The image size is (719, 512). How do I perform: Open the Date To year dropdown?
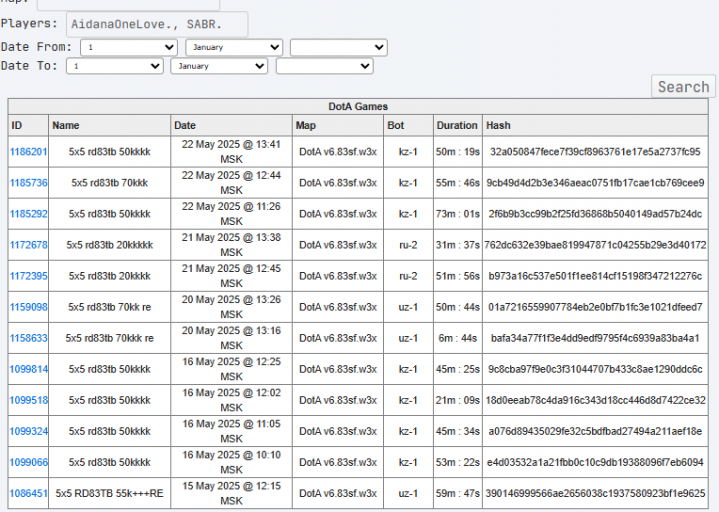(x=324, y=66)
